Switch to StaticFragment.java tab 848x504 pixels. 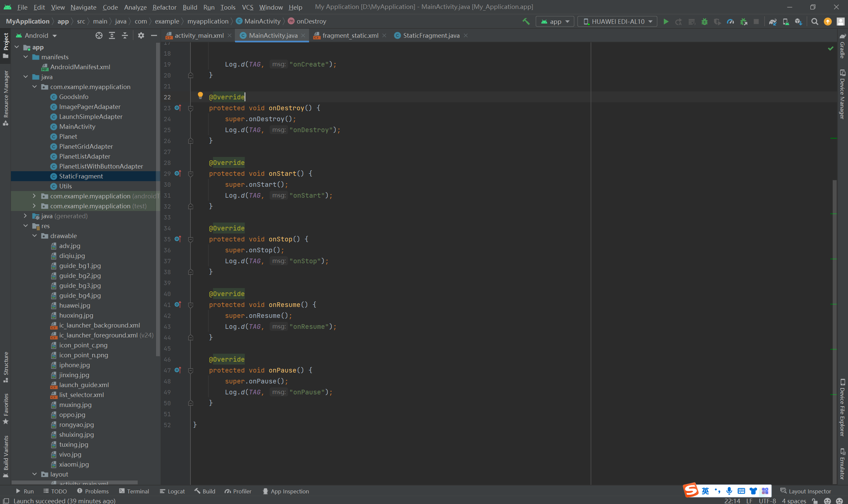click(x=431, y=35)
